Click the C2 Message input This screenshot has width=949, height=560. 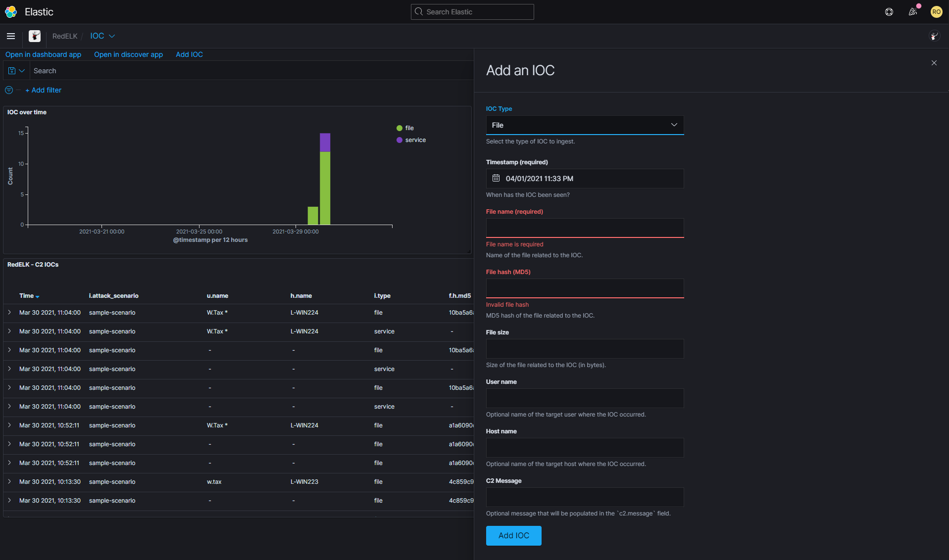pos(585,497)
